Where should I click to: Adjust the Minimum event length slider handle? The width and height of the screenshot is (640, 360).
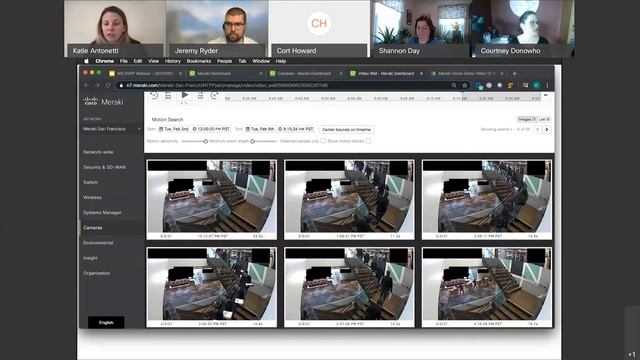pos(252,141)
